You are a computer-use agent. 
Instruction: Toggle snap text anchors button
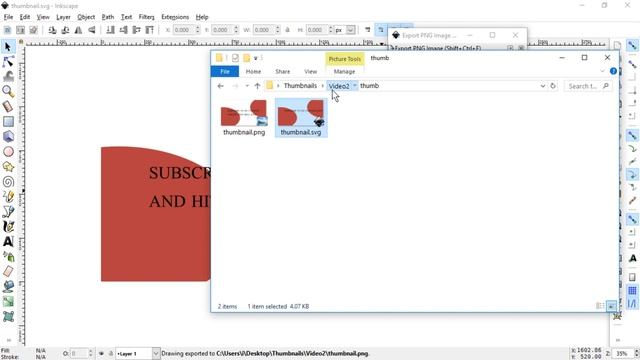[632, 258]
